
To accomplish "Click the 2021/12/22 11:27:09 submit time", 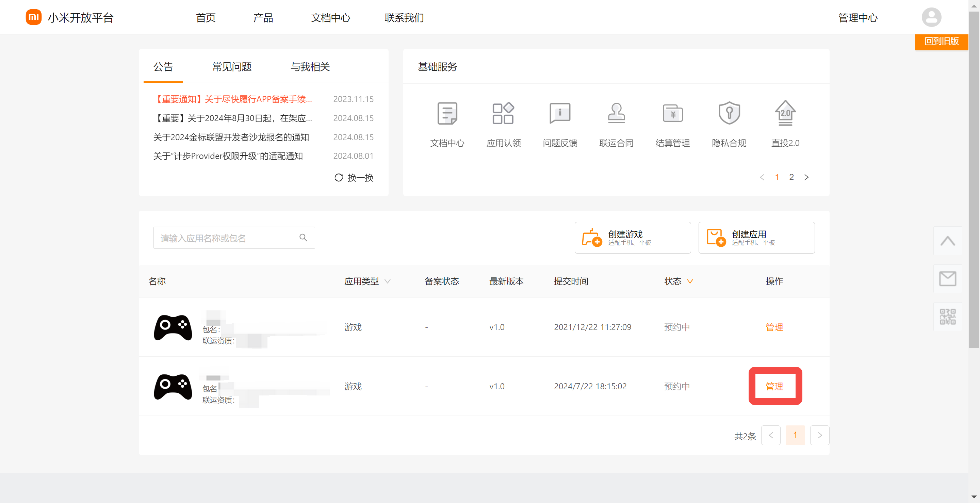I will (592, 327).
